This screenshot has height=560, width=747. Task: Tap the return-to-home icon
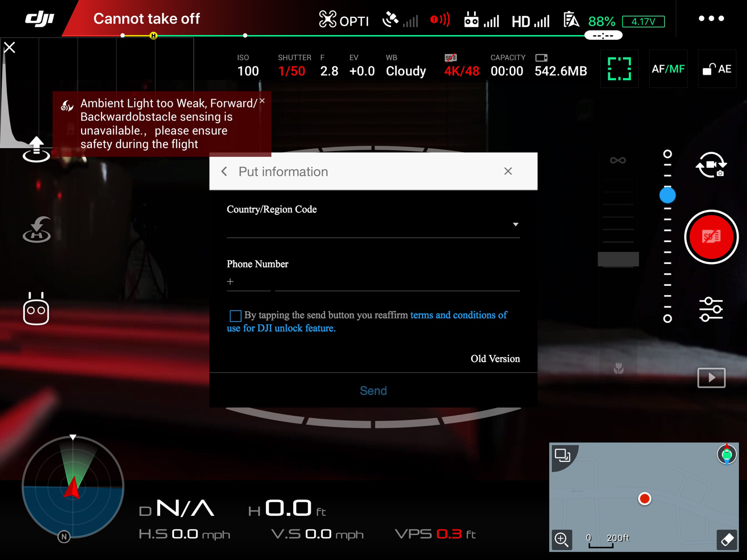click(37, 229)
